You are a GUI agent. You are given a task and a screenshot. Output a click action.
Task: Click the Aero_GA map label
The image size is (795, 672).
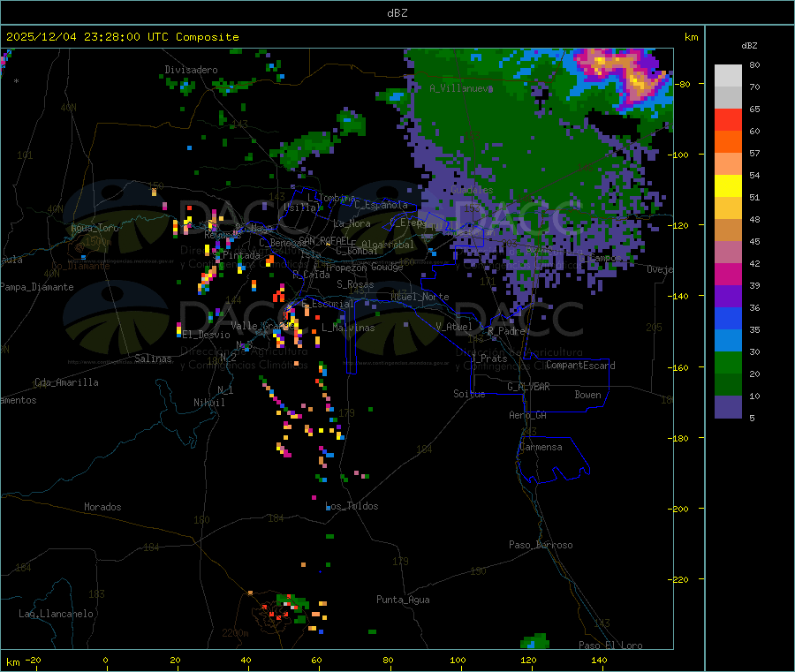(528, 415)
